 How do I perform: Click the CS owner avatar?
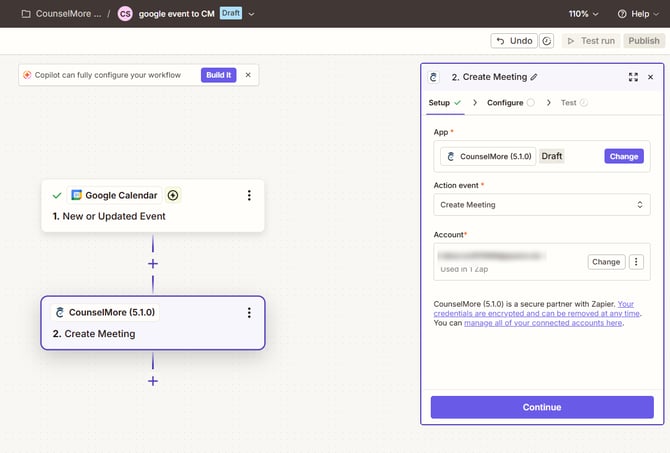coord(125,14)
